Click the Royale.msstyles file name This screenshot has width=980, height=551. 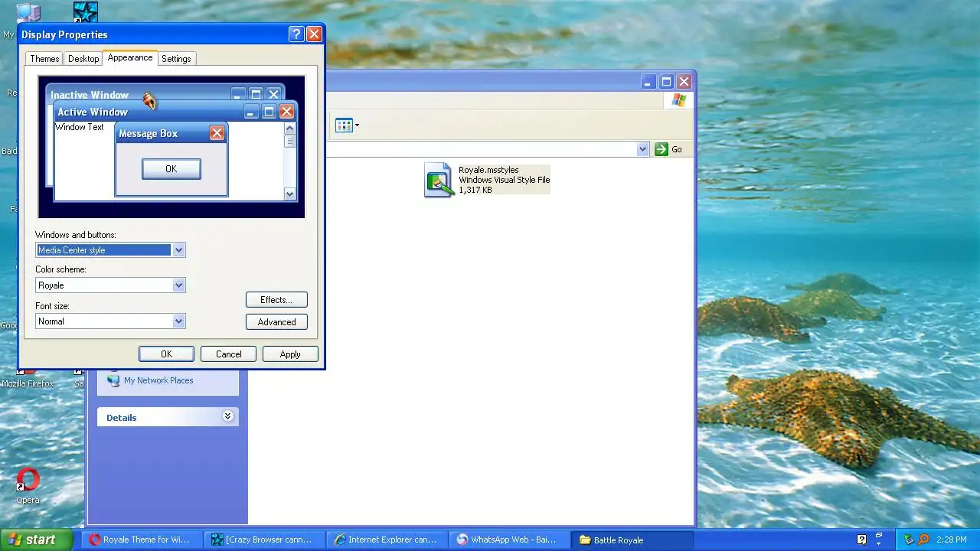488,170
